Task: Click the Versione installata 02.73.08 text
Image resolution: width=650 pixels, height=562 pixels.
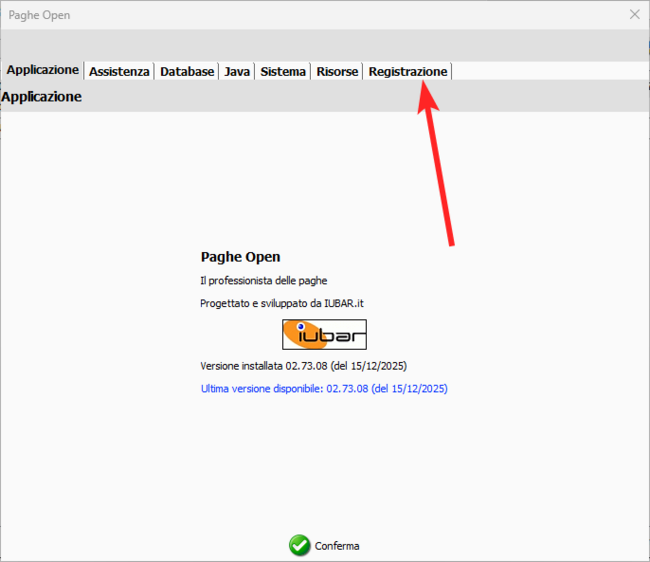Action: pyautogui.click(x=303, y=365)
